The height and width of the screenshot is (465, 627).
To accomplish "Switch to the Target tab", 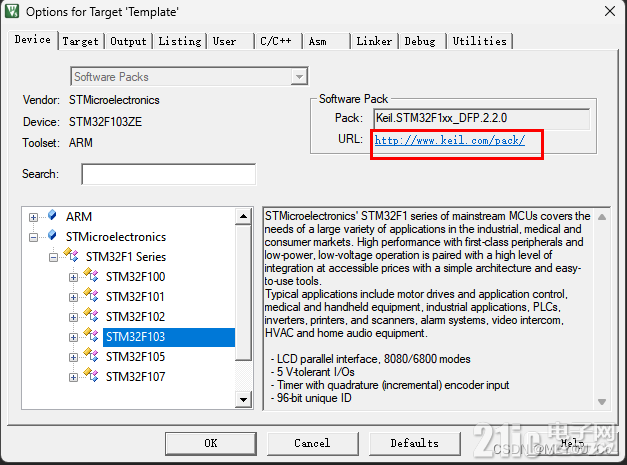I will coord(80,41).
